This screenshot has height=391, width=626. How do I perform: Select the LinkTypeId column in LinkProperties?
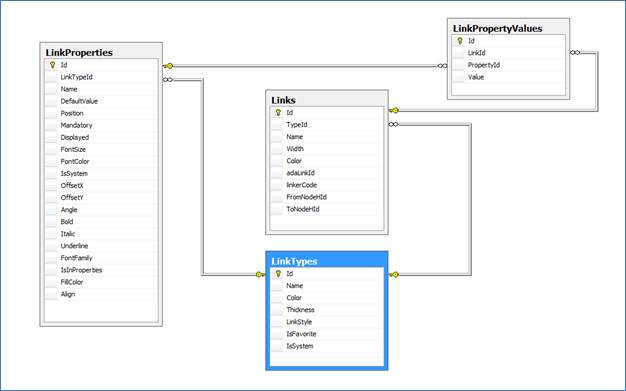pyautogui.click(x=101, y=77)
